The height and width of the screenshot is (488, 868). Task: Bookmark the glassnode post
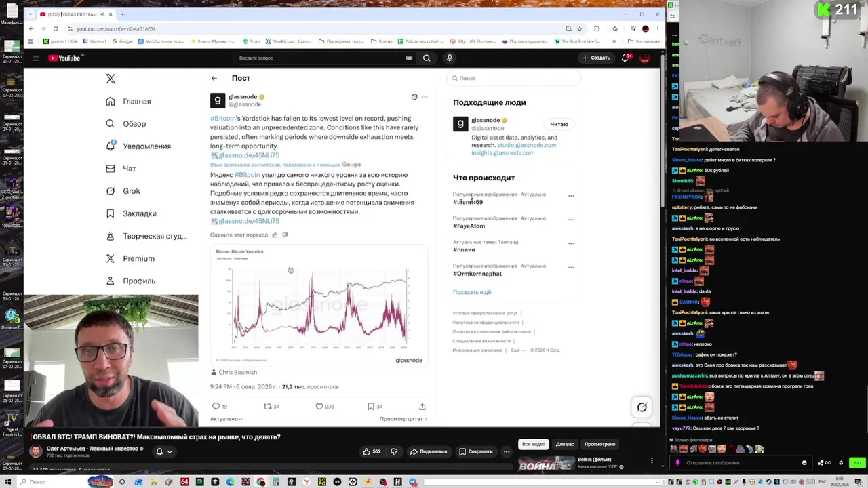click(x=371, y=407)
